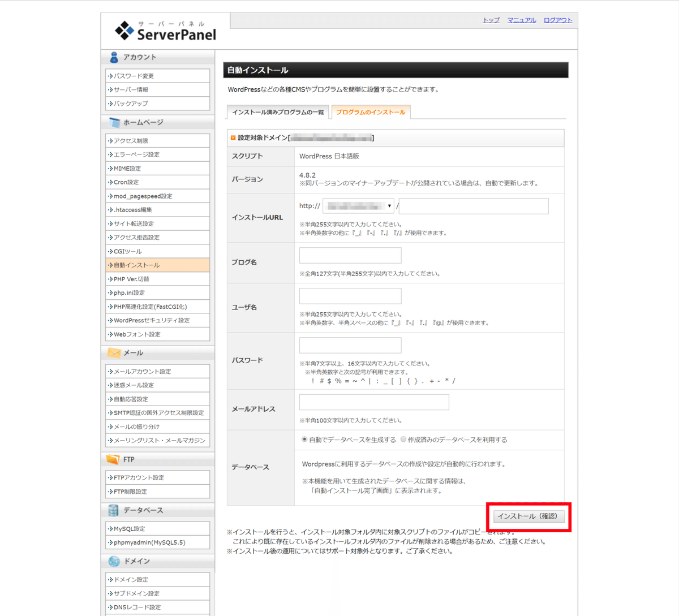Click the FTP section folder icon
The height and width of the screenshot is (616, 679).
click(113, 459)
